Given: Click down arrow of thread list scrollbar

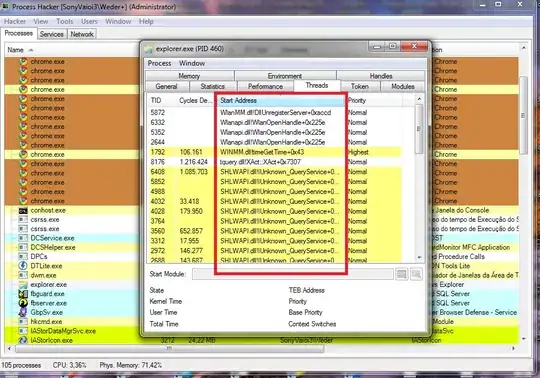Looking at the screenshot, I should coord(419,257).
